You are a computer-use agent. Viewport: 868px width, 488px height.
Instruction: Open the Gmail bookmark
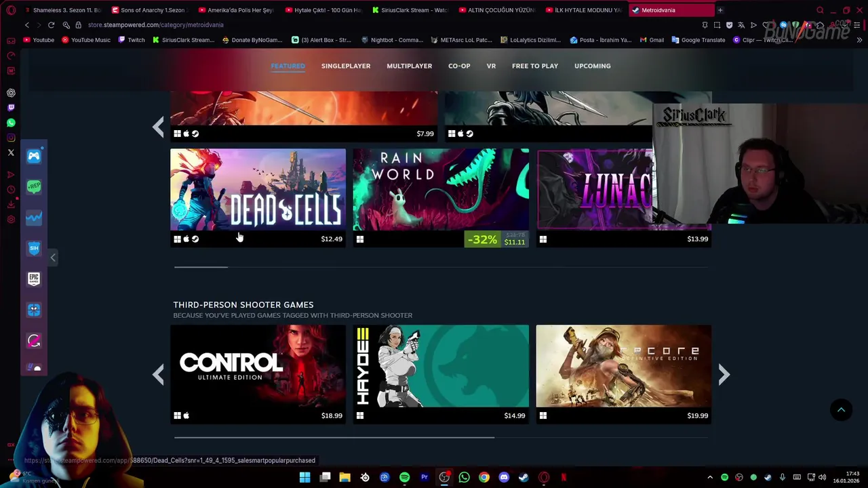pos(652,40)
